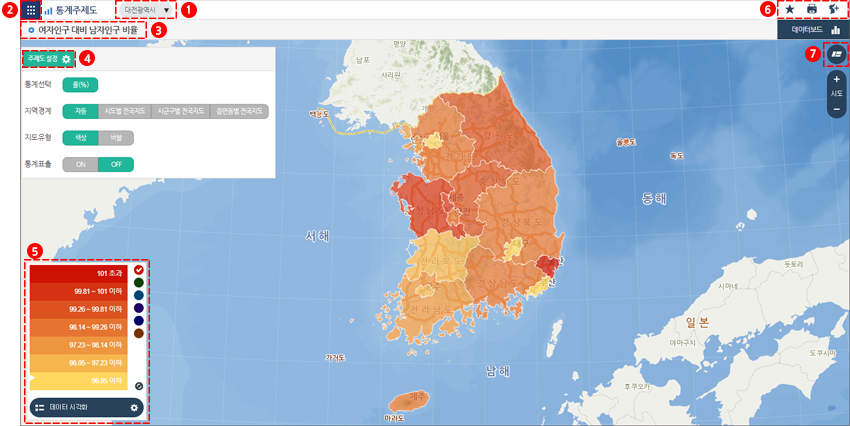Click the 99.26 ~ 99.81 이하 legend band
The width and height of the screenshot is (850, 426).
(x=79, y=309)
